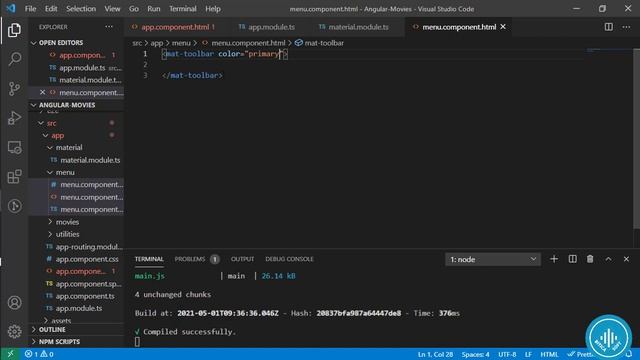Open the Manage gear icon
640x360 pixels.
pyautogui.click(x=14, y=331)
